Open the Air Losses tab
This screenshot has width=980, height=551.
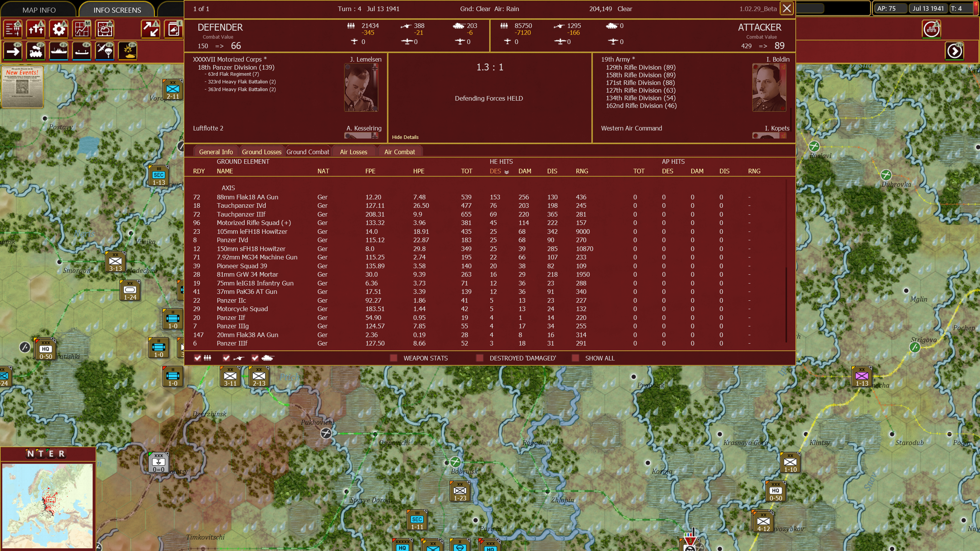[x=354, y=152]
